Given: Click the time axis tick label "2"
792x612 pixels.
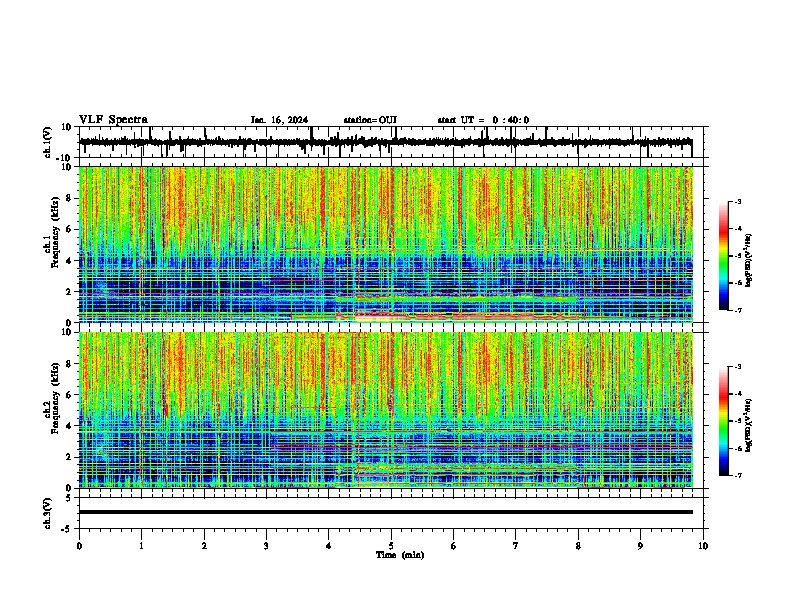Looking at the screenshot, I should tap(204, 546).
